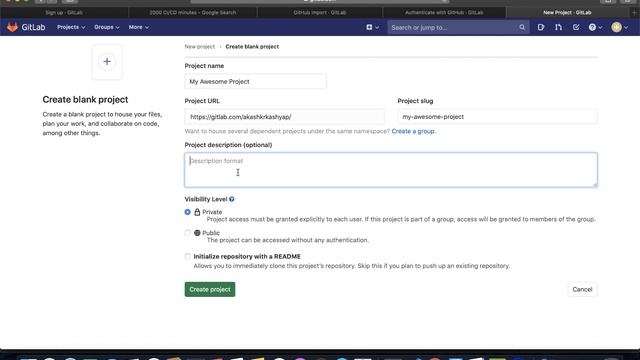
Task: Select the Private visibility radio button
Action: [187, 212]
